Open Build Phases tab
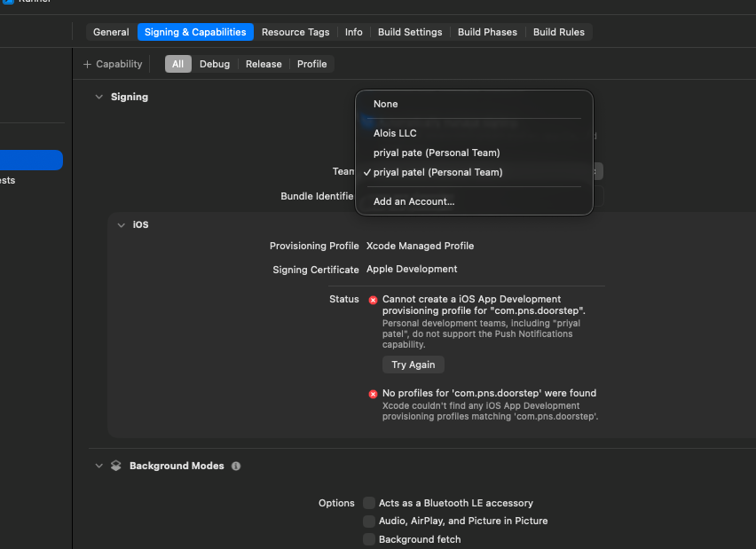Viewport: 756px width, 549px height. pos(487,32)
